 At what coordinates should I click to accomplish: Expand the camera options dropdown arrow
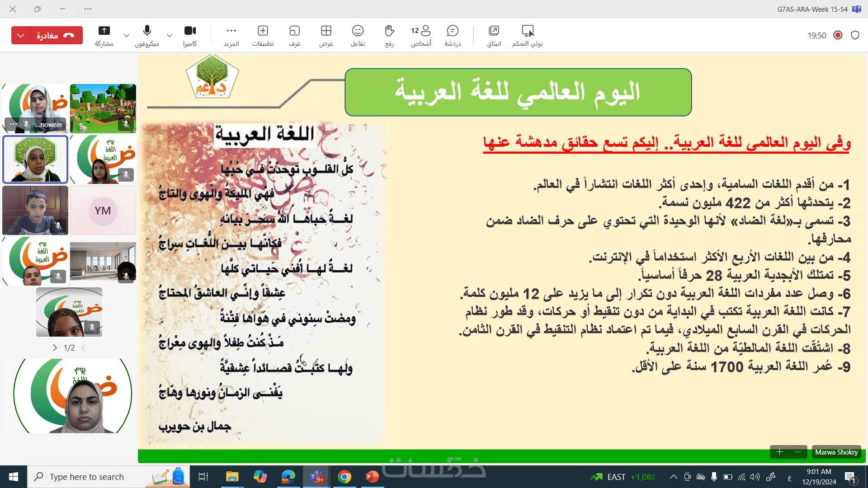[x=170, y=35]
